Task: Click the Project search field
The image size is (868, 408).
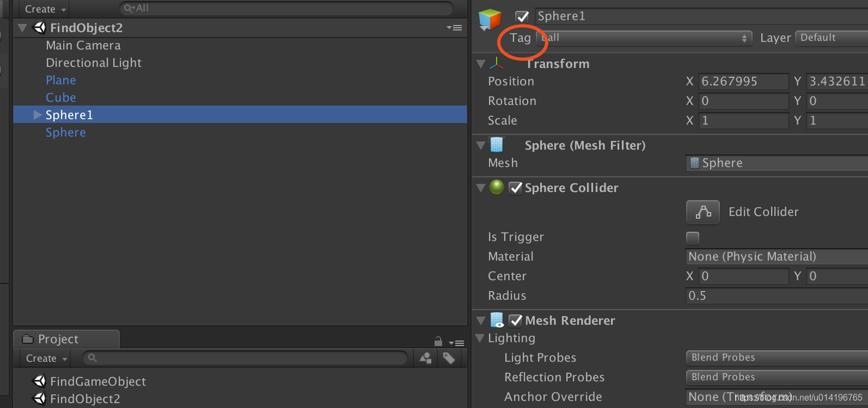Action: click(245, 357)
